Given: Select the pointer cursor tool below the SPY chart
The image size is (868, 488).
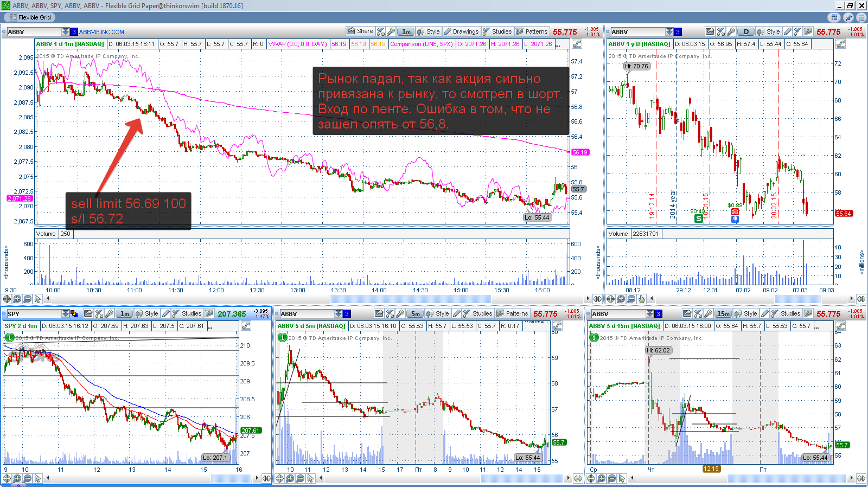Looking at the screenshot, I should click(37, 478).
